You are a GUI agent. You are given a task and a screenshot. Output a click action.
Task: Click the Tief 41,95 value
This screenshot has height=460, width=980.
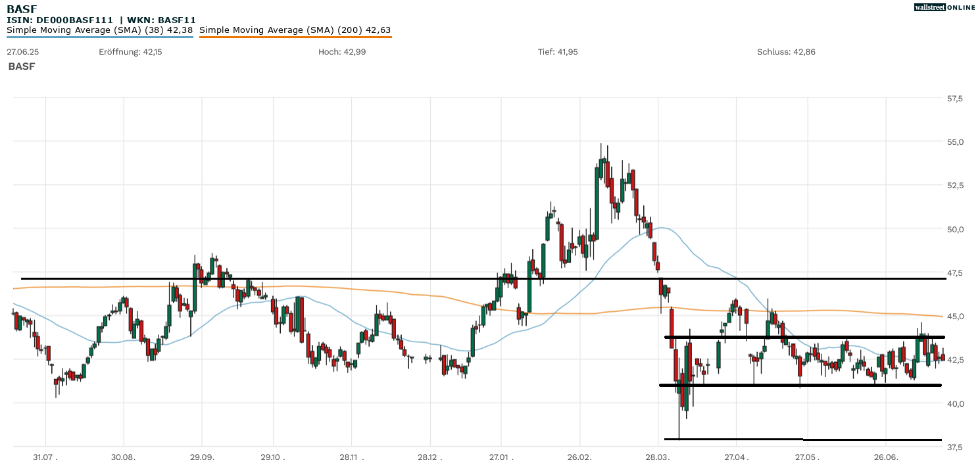[558, 51]
